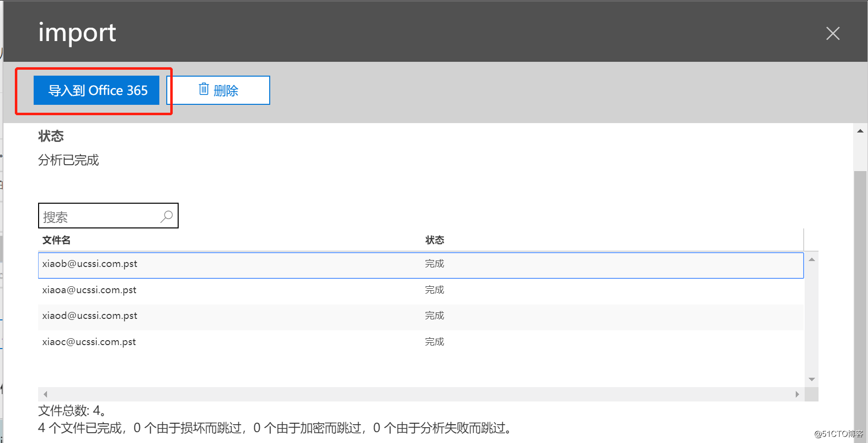The image size is (868, 443).
Task: Click the 删除 button with trash icon
Action: pos(218,90)
